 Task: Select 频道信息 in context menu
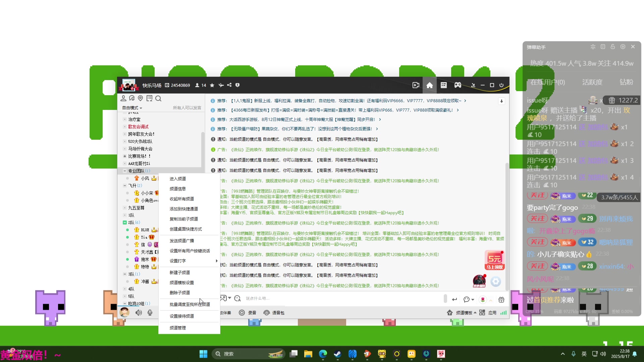point(189,189)
